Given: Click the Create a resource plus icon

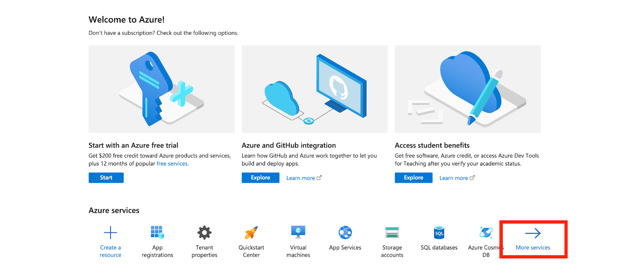Looking at the screenshot, I should point(110,233).
